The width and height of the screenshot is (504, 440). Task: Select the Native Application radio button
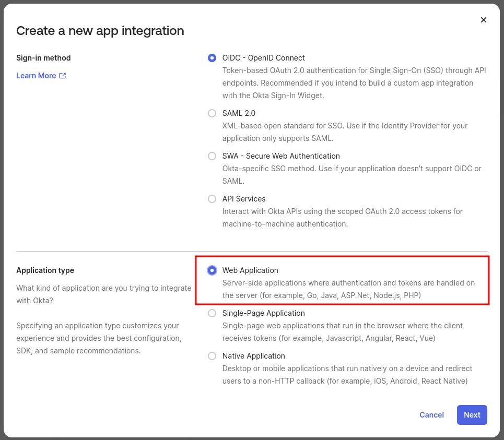coord(212,356)
